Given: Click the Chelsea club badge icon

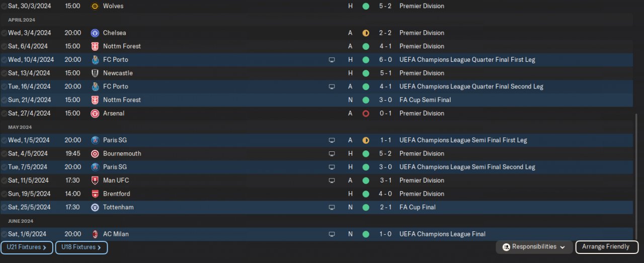Looking at the screenshot, I should 95,33.
